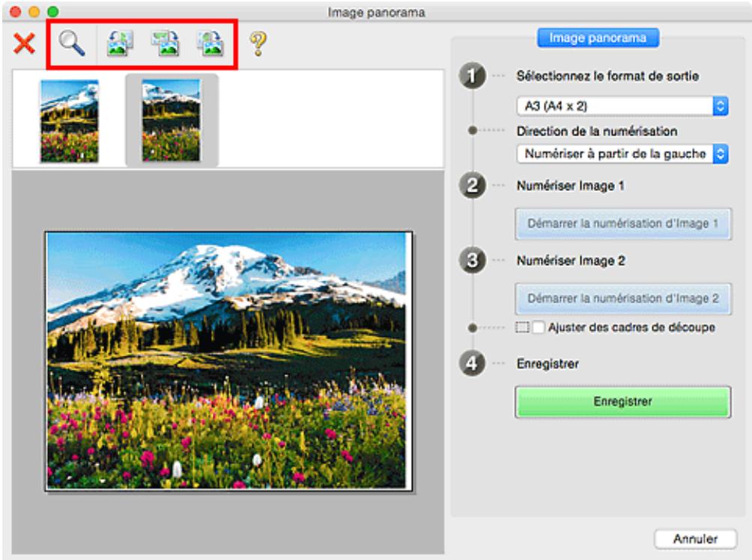Select the first scanned image thumbnail

(x=69, y=121)
